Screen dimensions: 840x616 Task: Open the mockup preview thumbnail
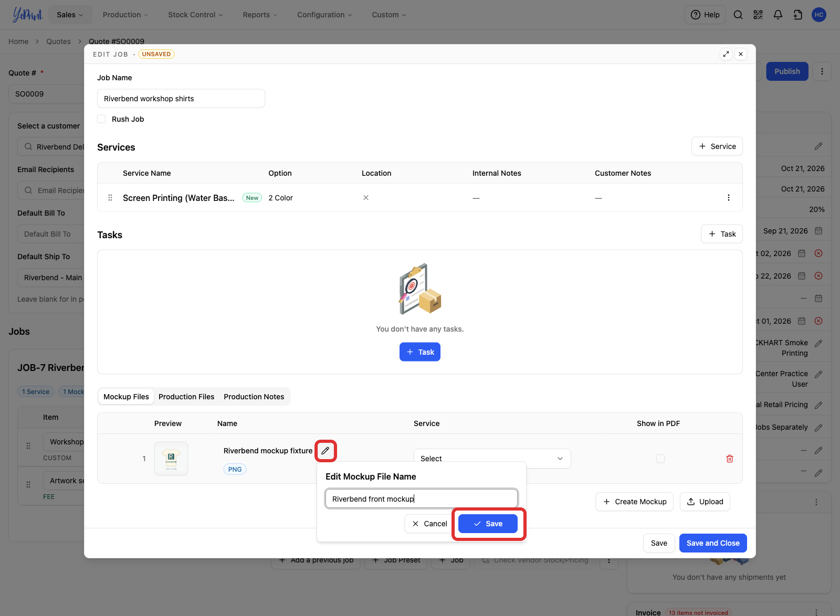click(x=171, y=459)
